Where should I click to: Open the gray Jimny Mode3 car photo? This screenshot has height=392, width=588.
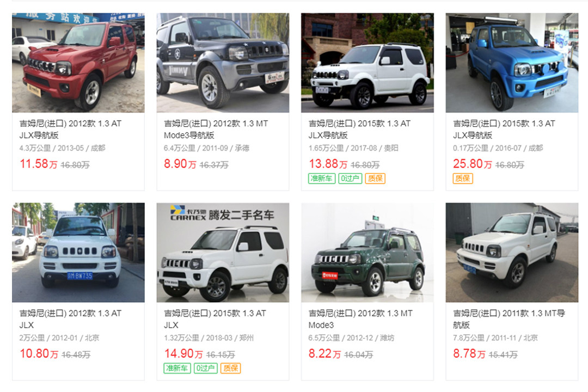click(x=223, y=63)
